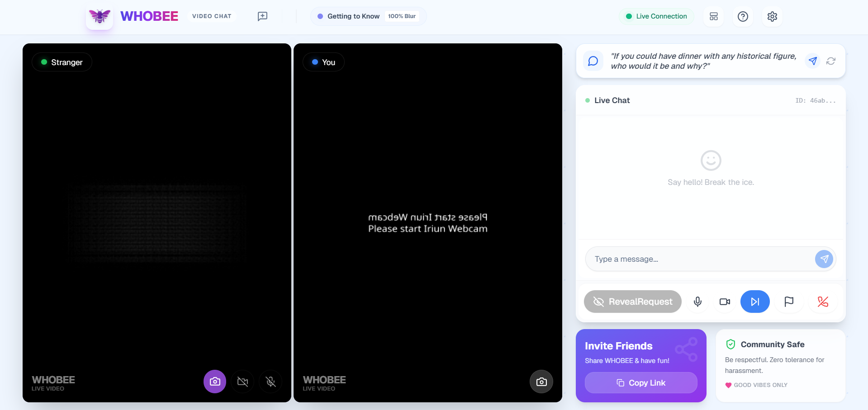Toggle Stranger's video off icon
This screenshot has height=410, width=868.
243,382
